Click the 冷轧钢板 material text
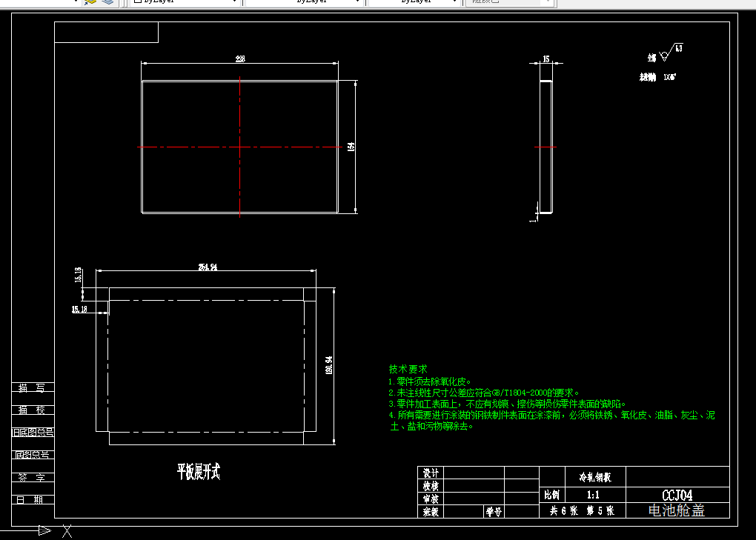 coord(595,477)
